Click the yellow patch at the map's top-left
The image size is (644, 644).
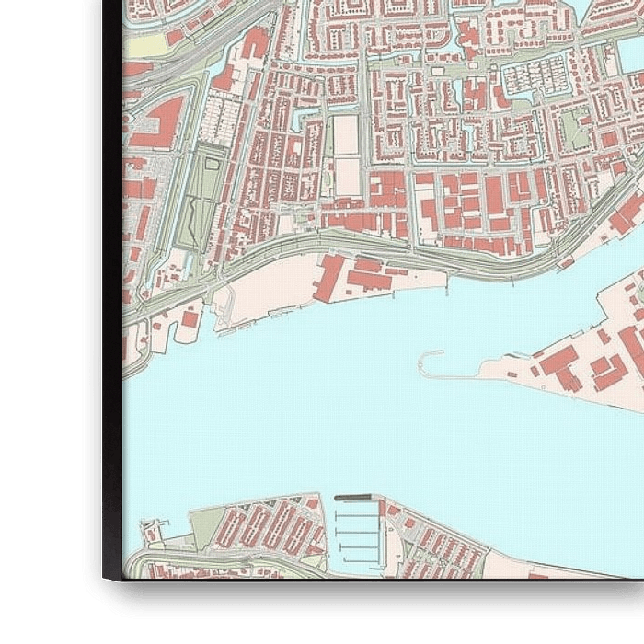click(x=143, y=44)
